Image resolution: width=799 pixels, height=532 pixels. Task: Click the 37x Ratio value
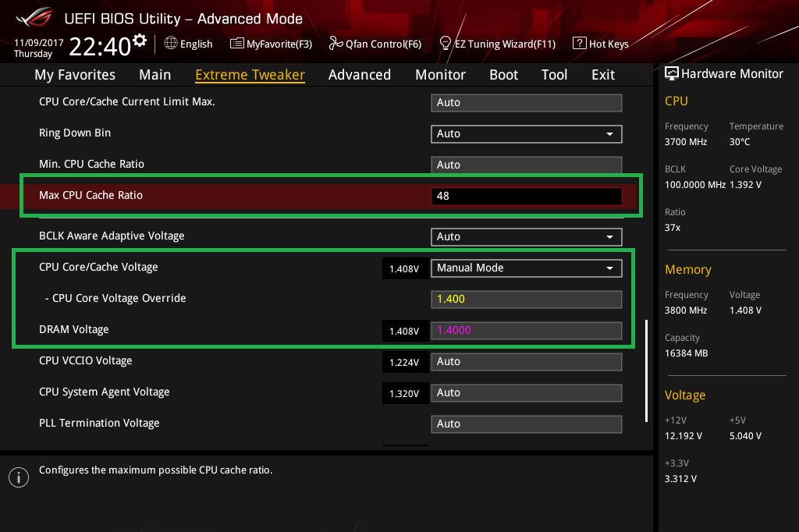pos(673,228)
